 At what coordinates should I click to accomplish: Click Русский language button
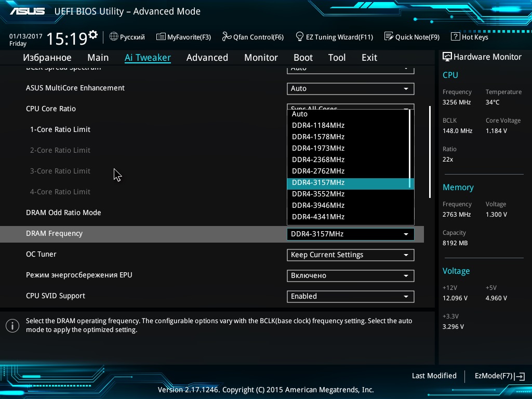point(127,37)
